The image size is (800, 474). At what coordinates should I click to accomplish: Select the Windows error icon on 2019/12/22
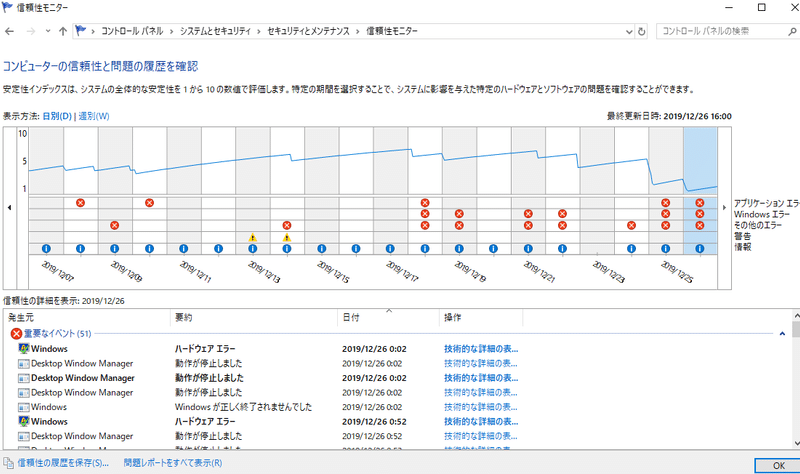pyautogui.click(x=562, y=214)
